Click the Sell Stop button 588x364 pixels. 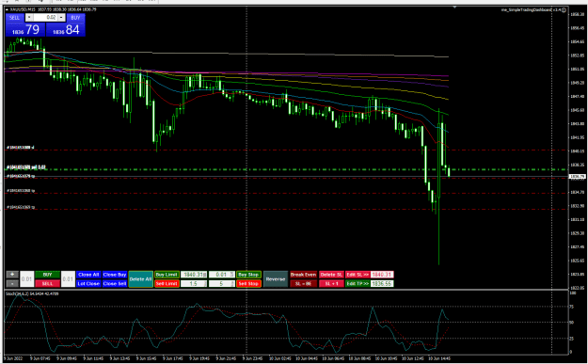(248, 283)
